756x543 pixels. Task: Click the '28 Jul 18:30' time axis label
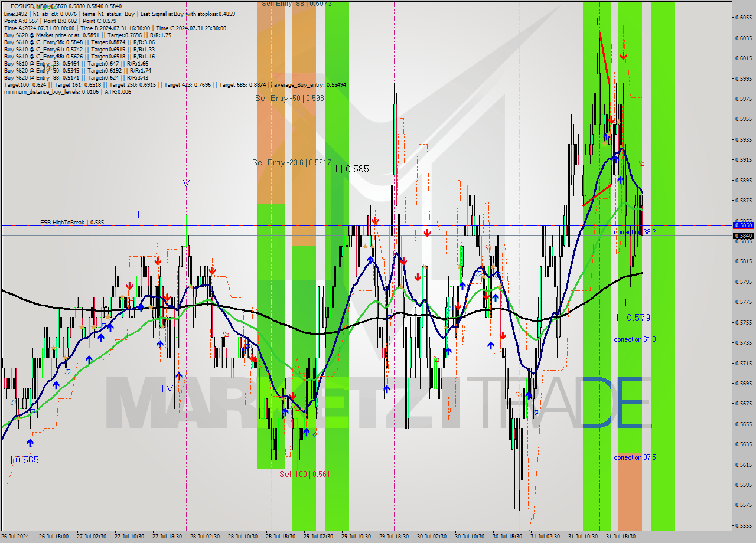point(281,537)
